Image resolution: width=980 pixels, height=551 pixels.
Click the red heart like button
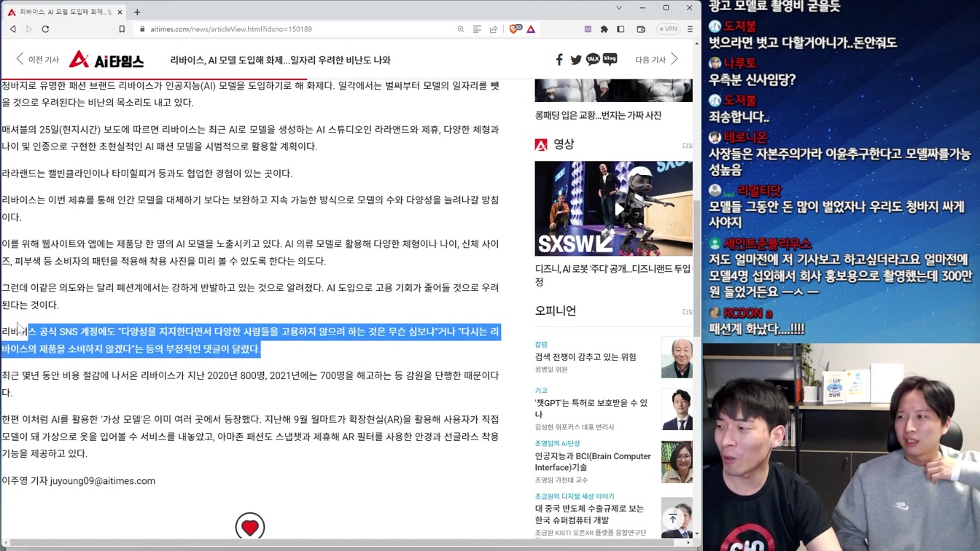250,527
